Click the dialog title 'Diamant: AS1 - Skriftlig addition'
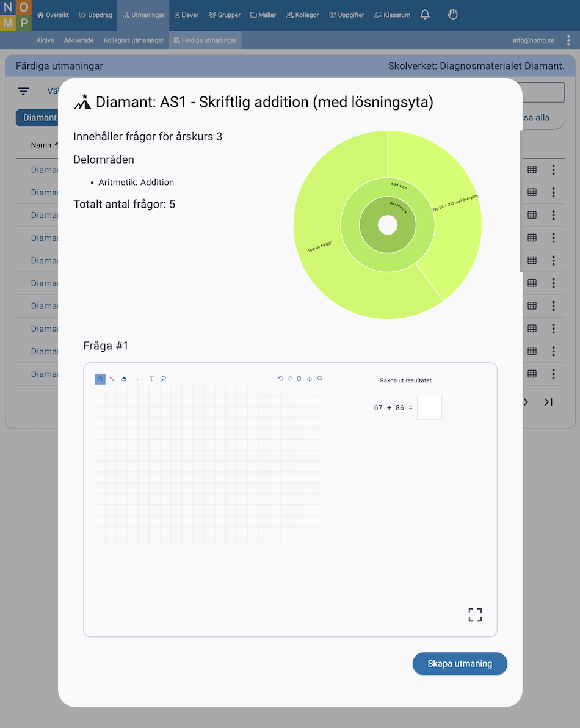580x728 pixels. click(x=264, y=102)
